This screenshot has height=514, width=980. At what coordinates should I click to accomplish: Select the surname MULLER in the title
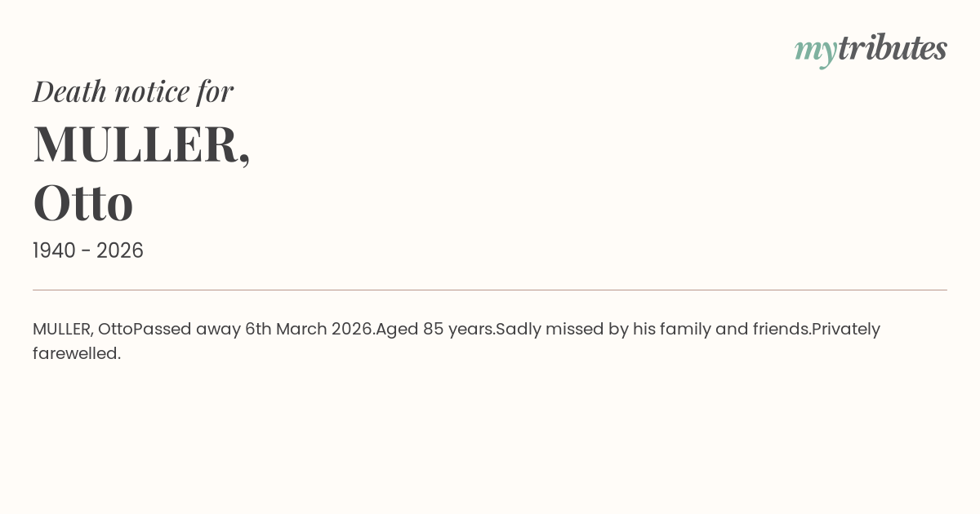point(135,144)
